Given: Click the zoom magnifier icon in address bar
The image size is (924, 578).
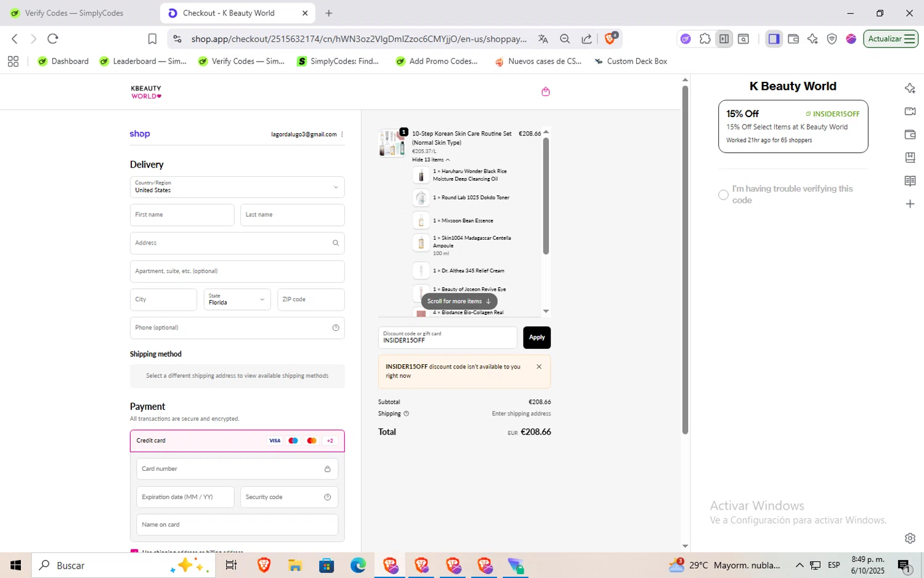Looking at the screenshot, I should click(565, 39).
